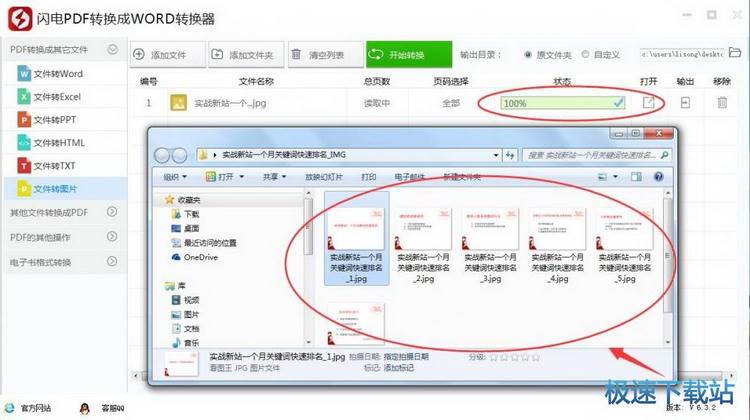Click Explorer refresh button beside address bar
This screenshot has width=750, height=420.
point(510,155)
